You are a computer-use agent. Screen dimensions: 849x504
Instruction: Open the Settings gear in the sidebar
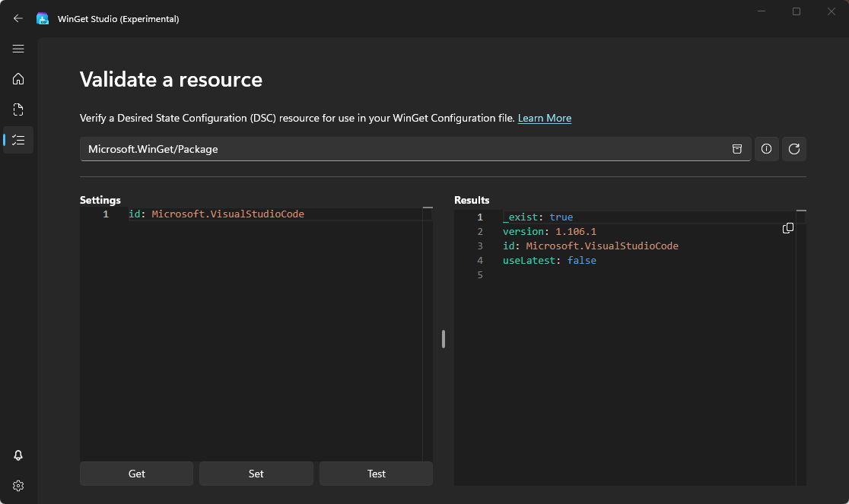coord(18,486)
